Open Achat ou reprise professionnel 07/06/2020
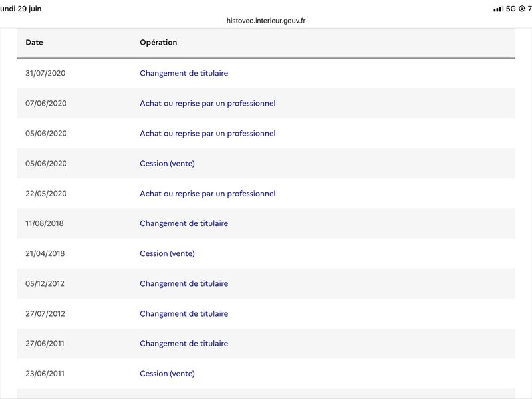 (x=207, y=104)
